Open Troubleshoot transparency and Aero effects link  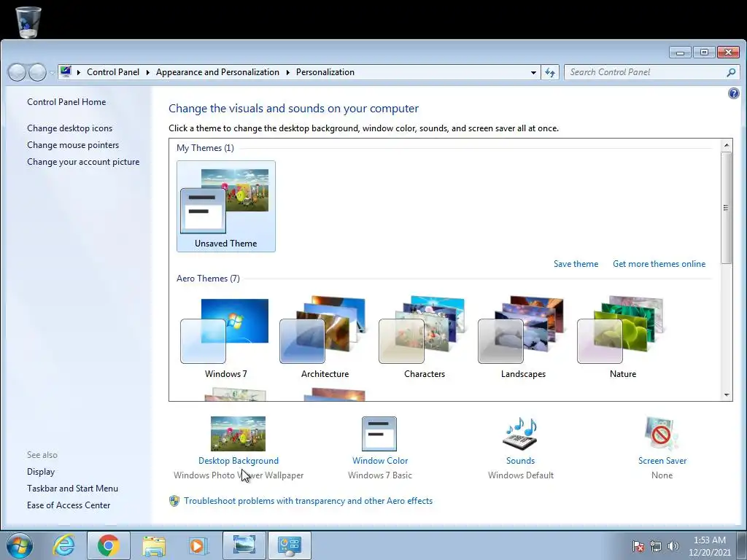click(309, 501)
